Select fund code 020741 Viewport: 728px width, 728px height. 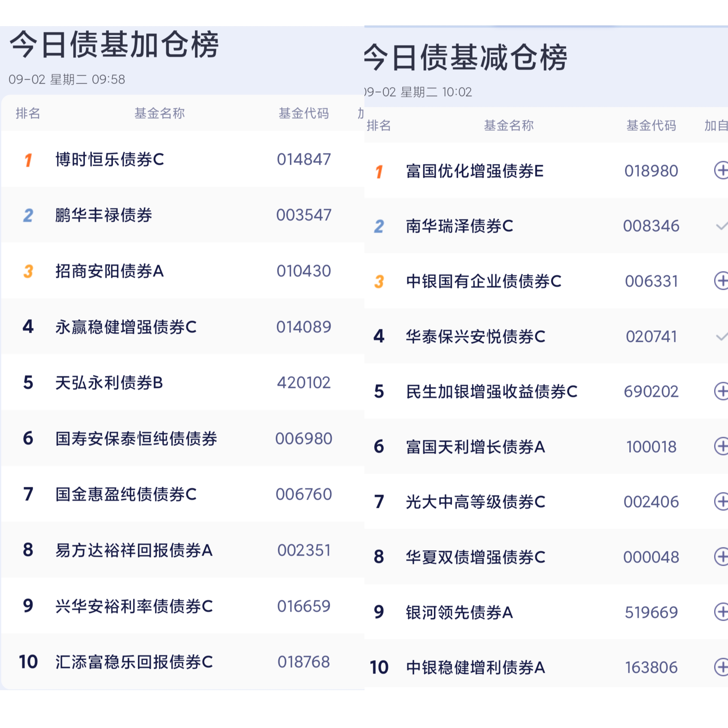tap(651, 336)
